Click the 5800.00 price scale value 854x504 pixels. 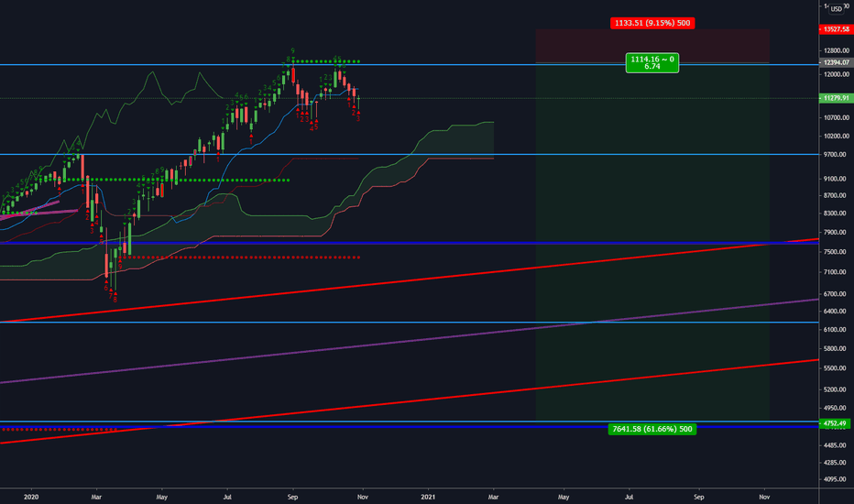click(836, 348)
